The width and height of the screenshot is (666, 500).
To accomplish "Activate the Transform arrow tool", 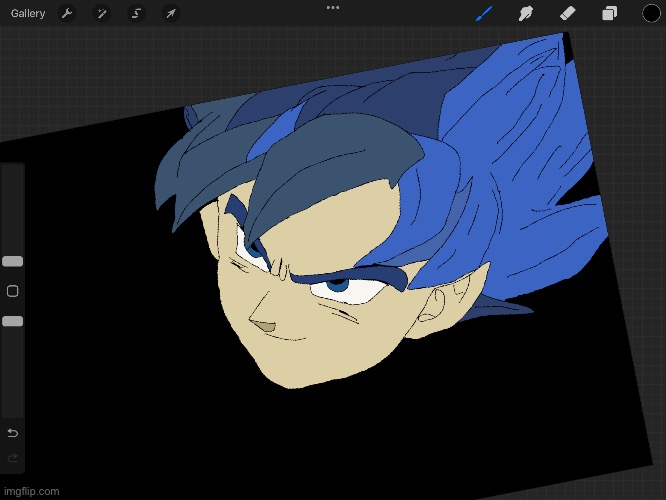I will tap(171, 14).
